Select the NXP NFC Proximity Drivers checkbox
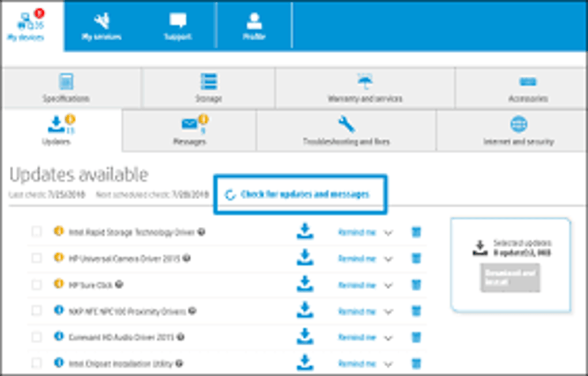 pos(38,311)
